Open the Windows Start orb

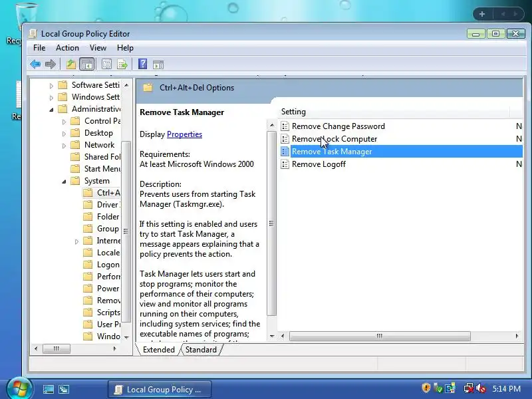[19, 388]
